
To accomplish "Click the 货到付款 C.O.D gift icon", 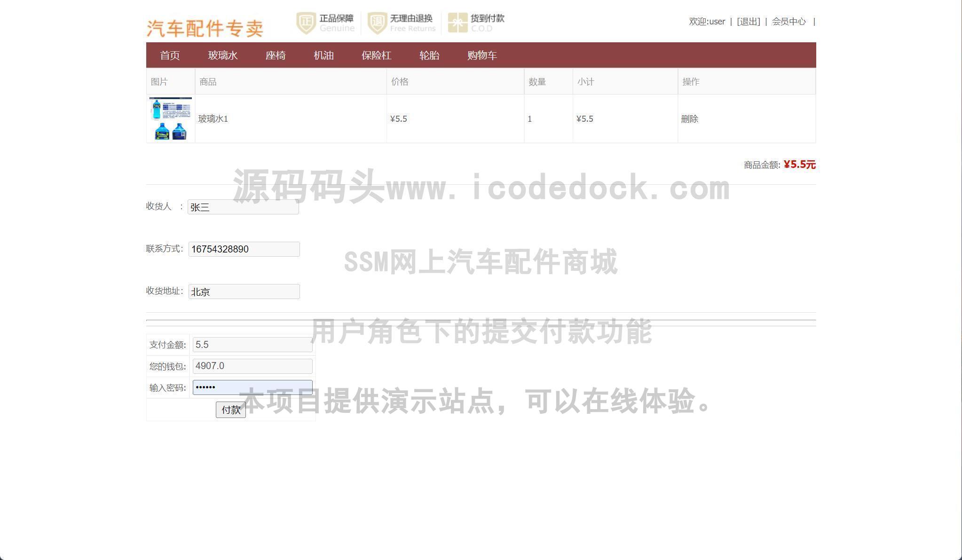I will [x=457, y=23].
